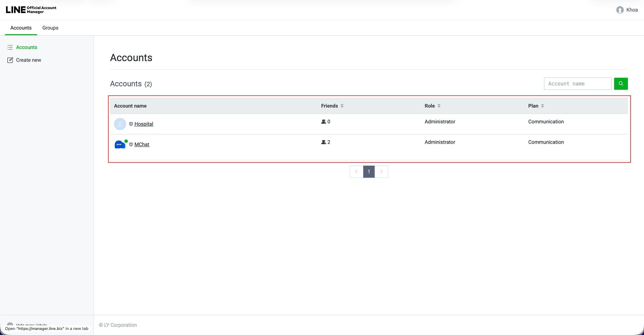Click the MChat chat bubble avatar

tap(120, 145)
